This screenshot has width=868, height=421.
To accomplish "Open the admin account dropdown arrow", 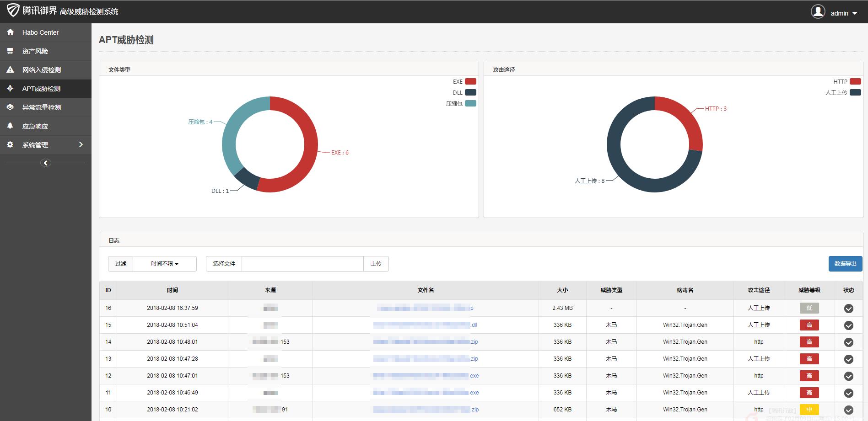I will 855,13.
